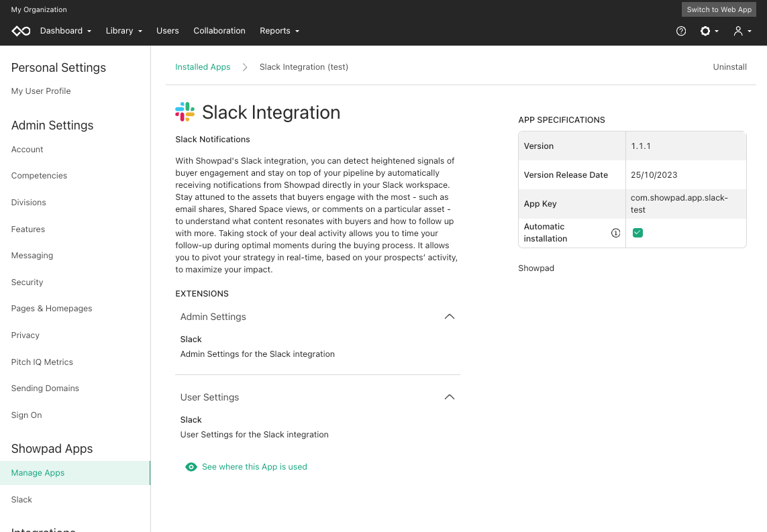Open Pitch IQ Metrics in sidebar
Image resolution: width=767 pixels, height=532 pixels.
click(x=42, y=362)
